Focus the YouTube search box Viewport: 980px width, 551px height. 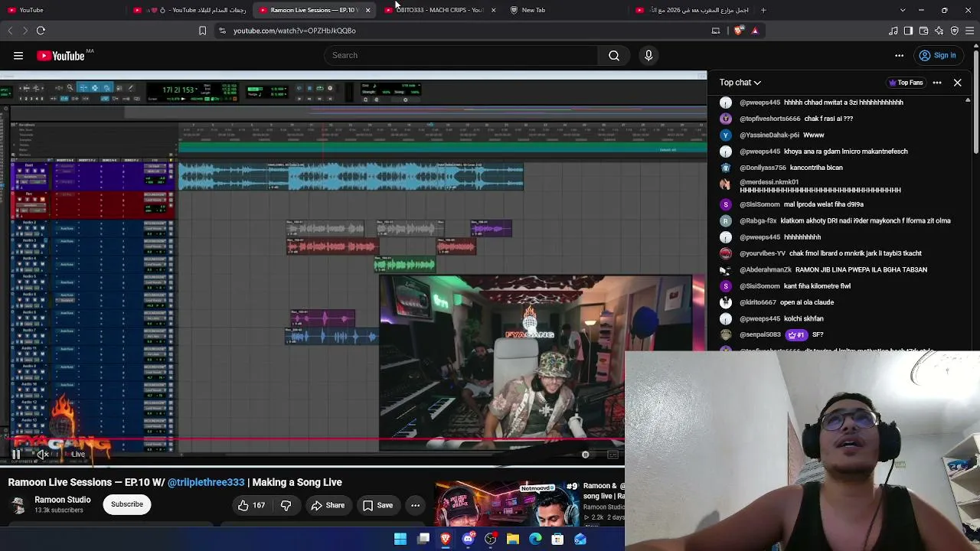(459, 55)
